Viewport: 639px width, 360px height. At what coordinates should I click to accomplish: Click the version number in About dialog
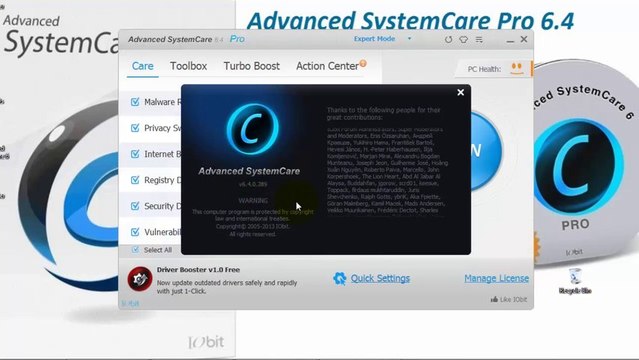(253, 184)
